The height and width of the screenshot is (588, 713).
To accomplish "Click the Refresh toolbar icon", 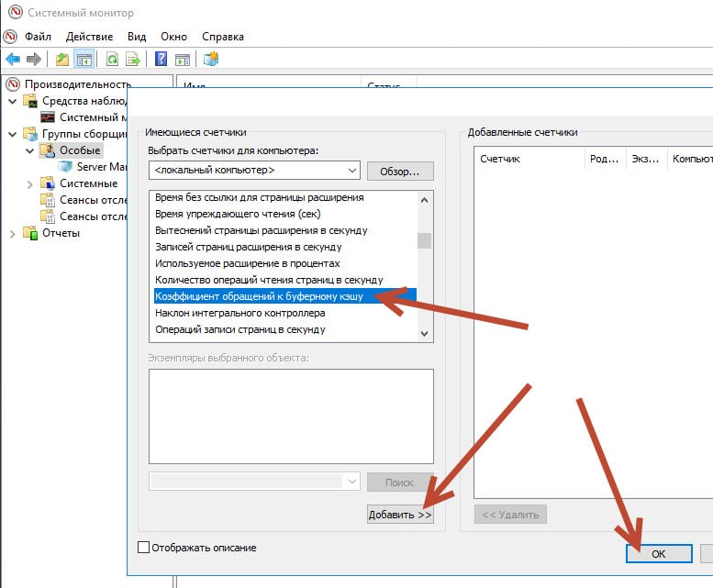I will pyautogui.click(x=112, y=60).
